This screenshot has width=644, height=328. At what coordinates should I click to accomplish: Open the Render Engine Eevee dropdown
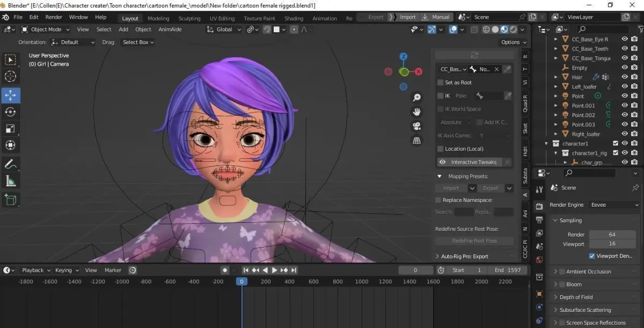pos(614,205)
